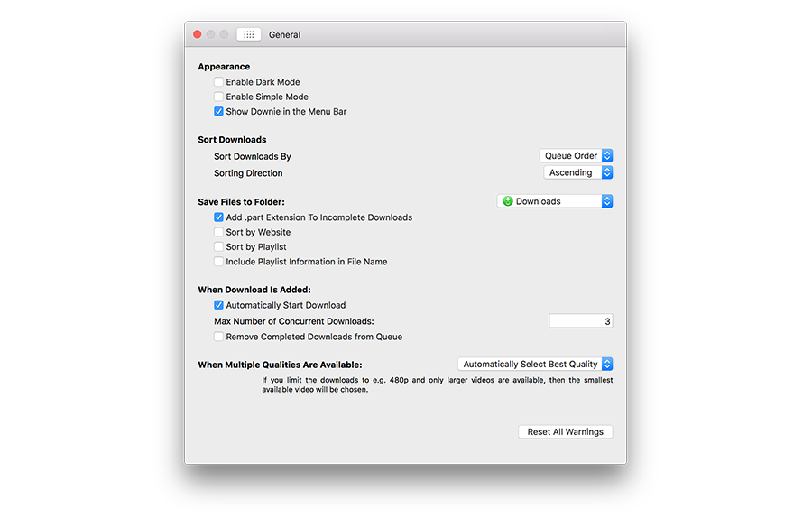This screenshot has width=812, height=518.
Task: Open Automatically Select Best Quality dropdown
Action: (x=535, y=365)
